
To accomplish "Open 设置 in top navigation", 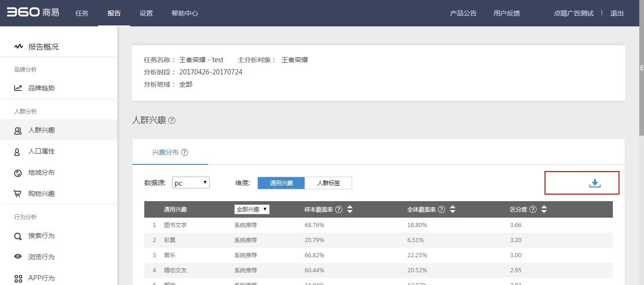I will pyautogui.click(x=146, y=13).
